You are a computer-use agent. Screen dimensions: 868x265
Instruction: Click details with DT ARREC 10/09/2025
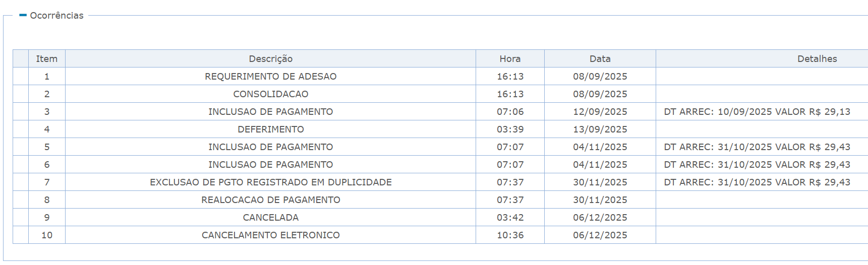coord(757,112)
